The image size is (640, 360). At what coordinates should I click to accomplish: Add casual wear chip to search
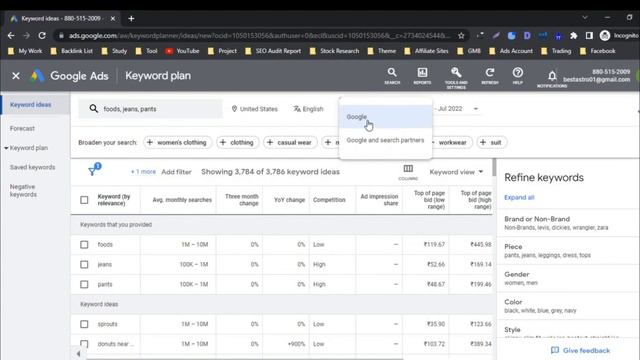(290, 142)
